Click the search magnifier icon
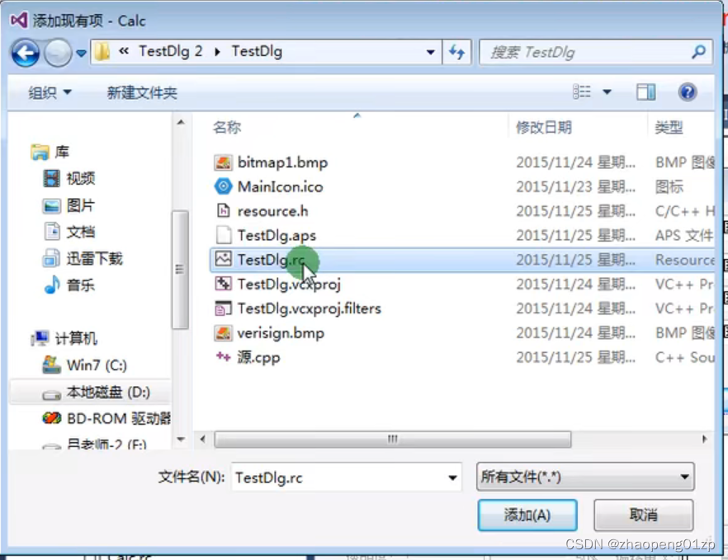This screenshot has width=728, height=560. pyautogui.click(x=697, y=52)
